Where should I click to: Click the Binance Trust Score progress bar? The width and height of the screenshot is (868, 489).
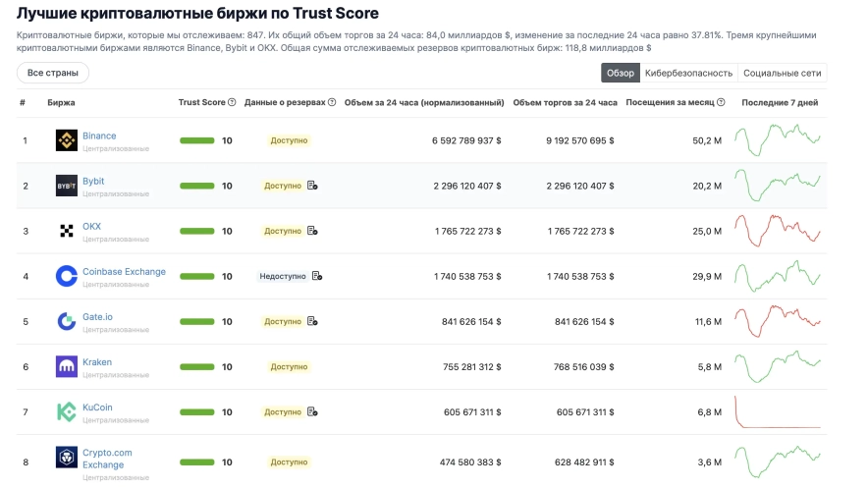tap(196, 140)
